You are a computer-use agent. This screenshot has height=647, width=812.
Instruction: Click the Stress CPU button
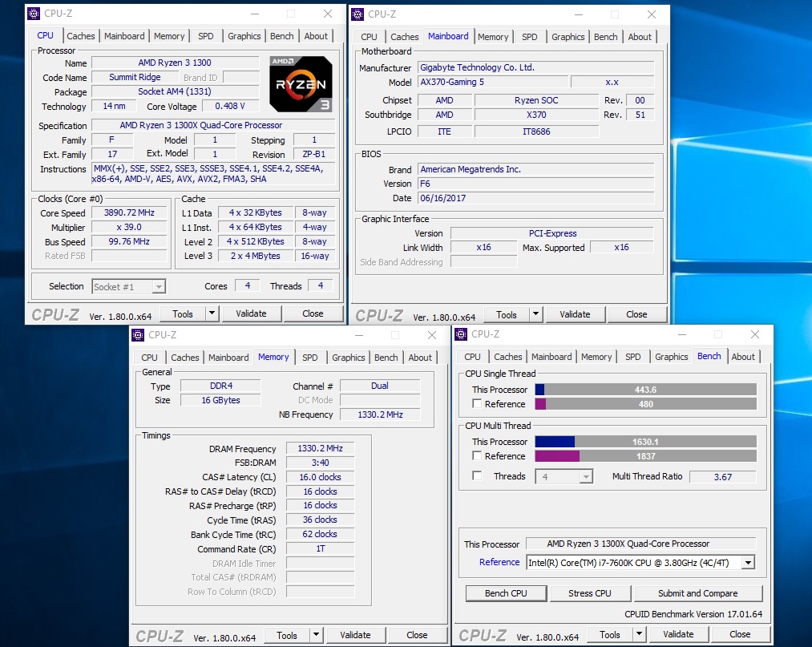[x=590, y=593]
